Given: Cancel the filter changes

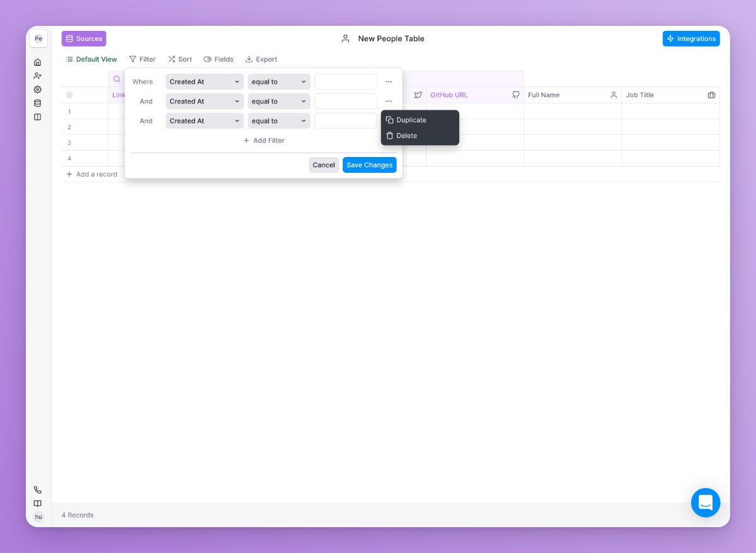Looking at the screenshot, I should [324, 165].
